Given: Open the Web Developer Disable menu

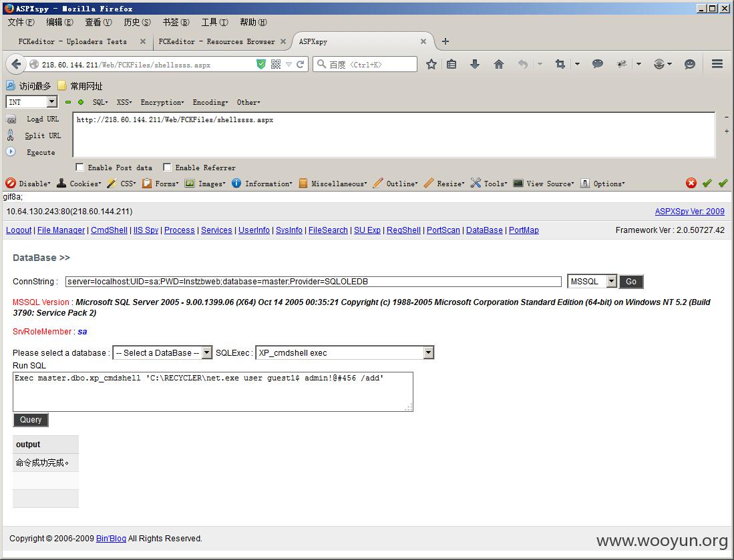Looking at the screenshot, I should coord(28,184).
